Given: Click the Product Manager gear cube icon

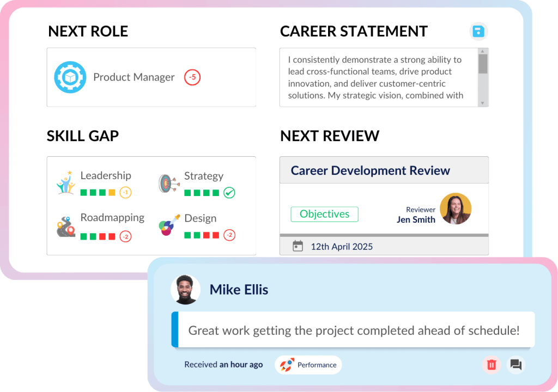Looking at the screenshot, I should [x=70, y=77].
